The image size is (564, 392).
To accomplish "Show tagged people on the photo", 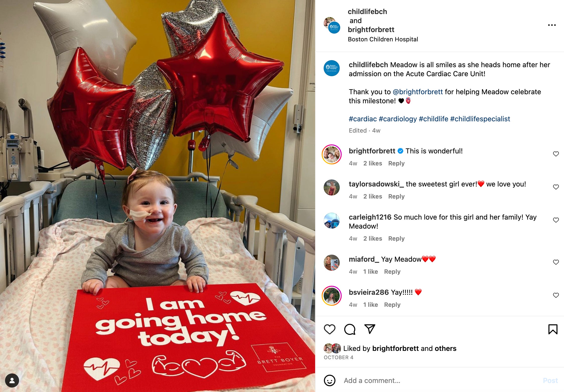I will click(x=12, y=380).
